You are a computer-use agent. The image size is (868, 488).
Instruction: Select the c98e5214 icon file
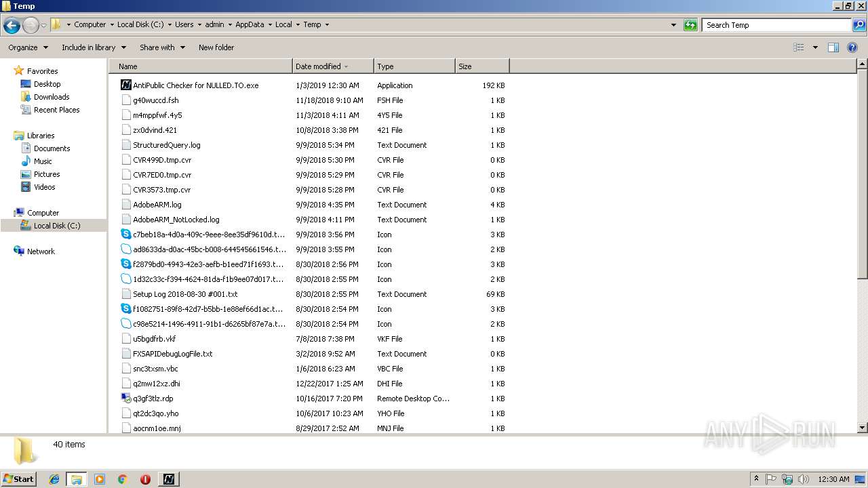(125, 324)
